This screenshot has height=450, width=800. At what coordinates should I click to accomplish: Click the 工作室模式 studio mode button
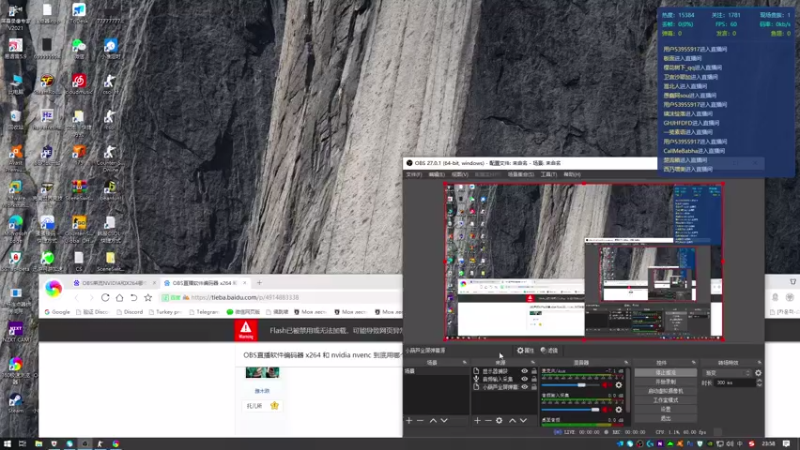666,401
